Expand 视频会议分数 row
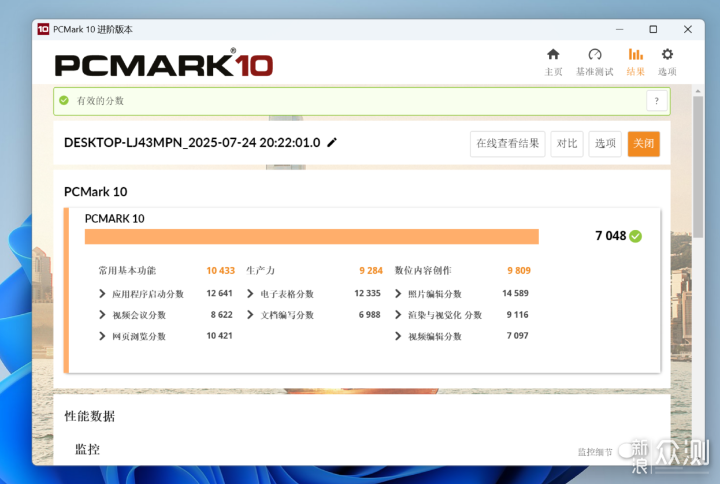 [x=102, y=315]
